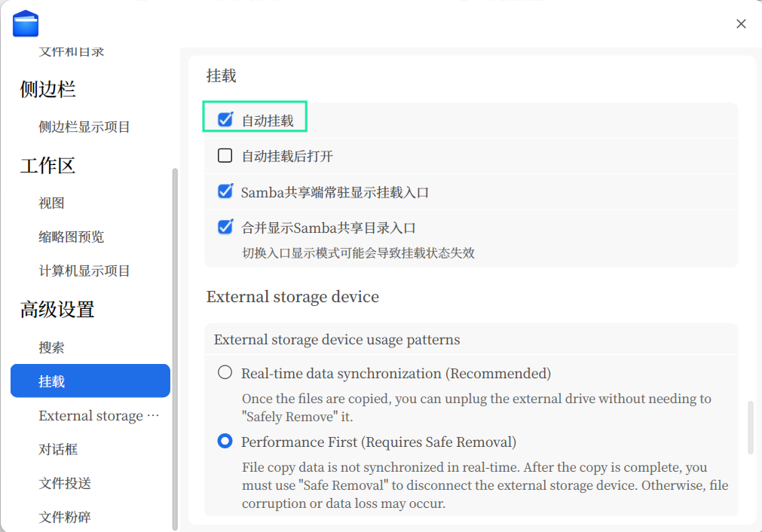
Task: Uncheck 合并显示Samba共享目录入口
Action: pos(225,227)
